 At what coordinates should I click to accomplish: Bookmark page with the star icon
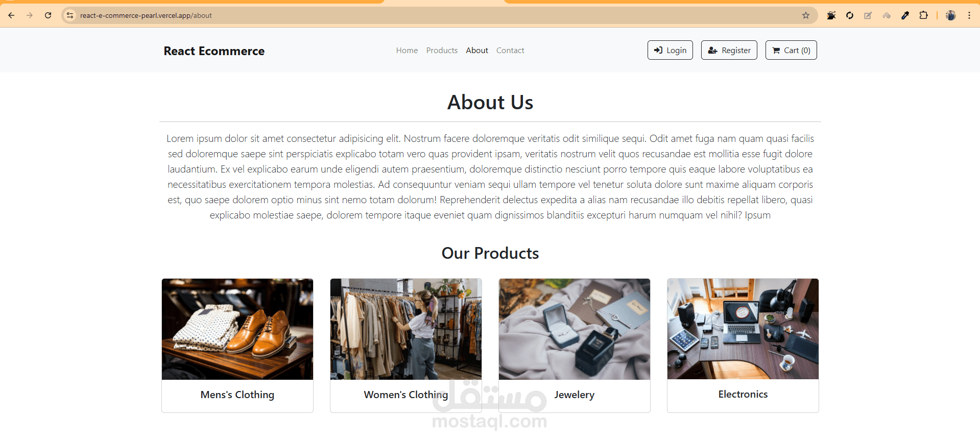pyautogui.click(x=806, y=15)
